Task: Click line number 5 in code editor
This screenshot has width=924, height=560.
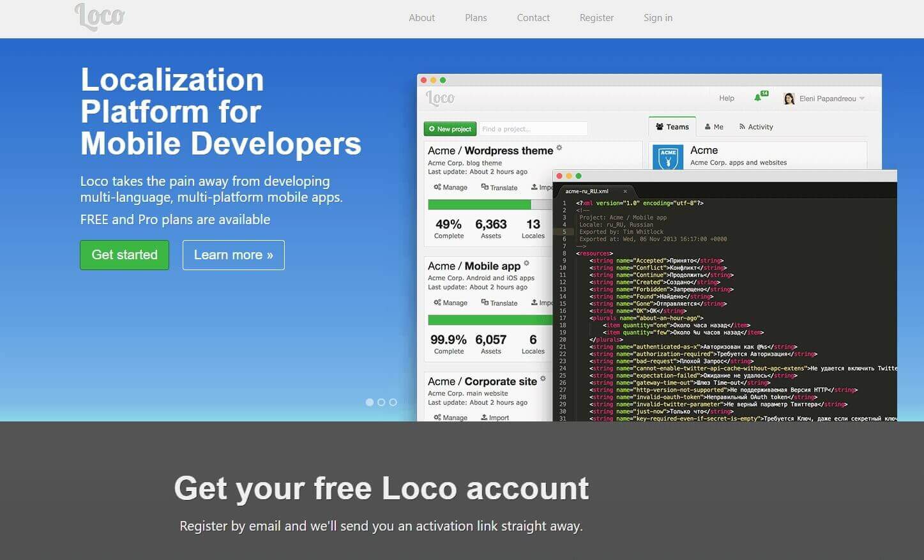Action: click(564, 232)
